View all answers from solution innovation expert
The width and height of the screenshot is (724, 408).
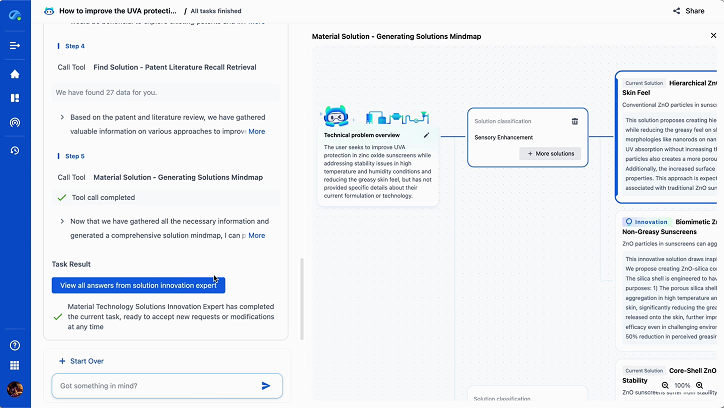pyautogui.click(x=139, y=285)
